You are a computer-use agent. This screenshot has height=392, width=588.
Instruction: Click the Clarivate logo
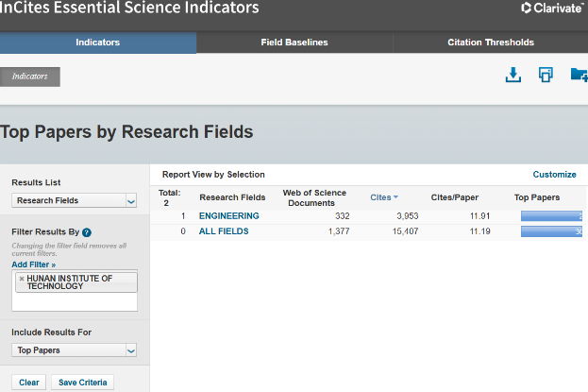coord(552,9)
